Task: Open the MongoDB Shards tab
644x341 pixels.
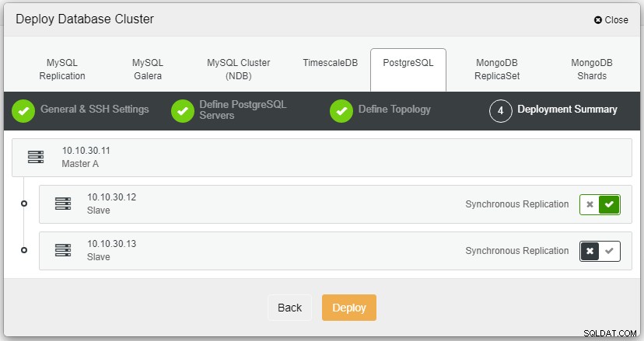Action: click(x=592, y=69)
